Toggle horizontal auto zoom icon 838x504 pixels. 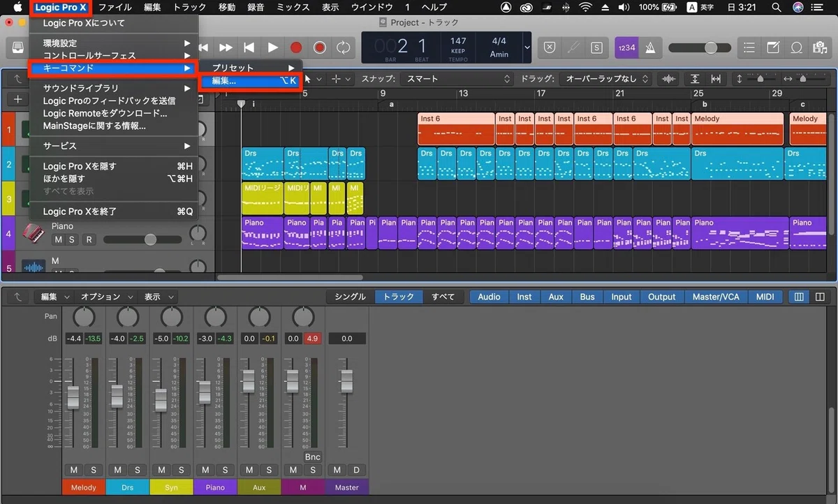716,79
